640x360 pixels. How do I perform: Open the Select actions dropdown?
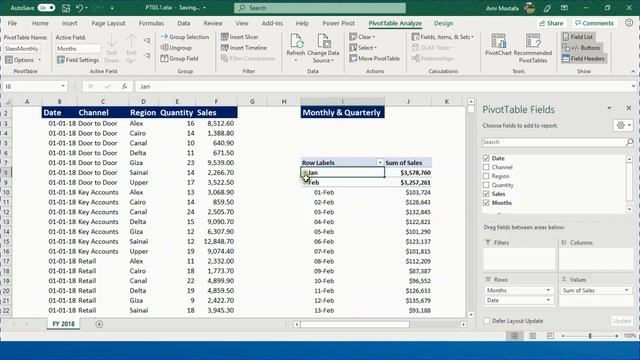[363, 48]
